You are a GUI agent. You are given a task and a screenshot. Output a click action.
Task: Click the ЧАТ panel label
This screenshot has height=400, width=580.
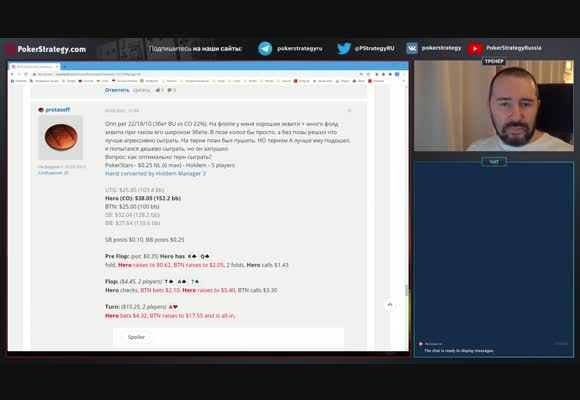[494, 162]
